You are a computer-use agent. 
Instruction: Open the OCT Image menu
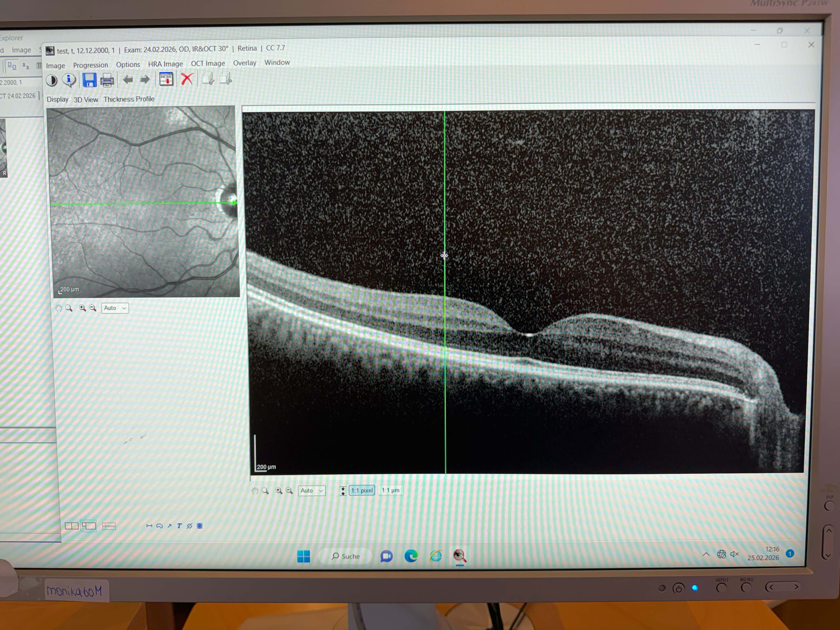208,63
